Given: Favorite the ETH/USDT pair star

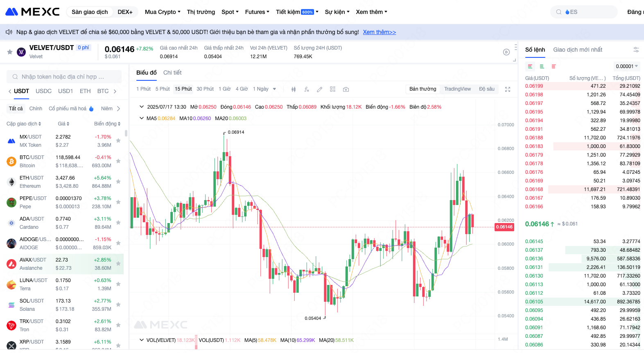Looking at the screenshot, I should point(118,182).
